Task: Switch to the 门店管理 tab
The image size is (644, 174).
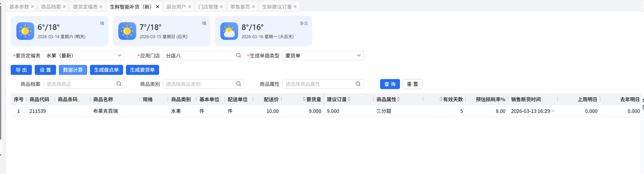Action: (208, 7)
